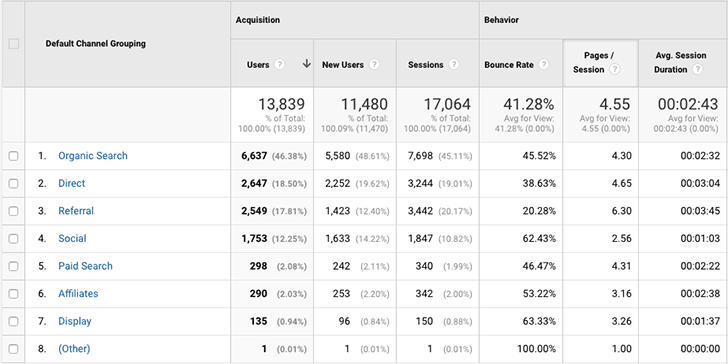This screenshot has width=728, height=364.
Task: Open the Referral channel link
Action: coord(76,211)
